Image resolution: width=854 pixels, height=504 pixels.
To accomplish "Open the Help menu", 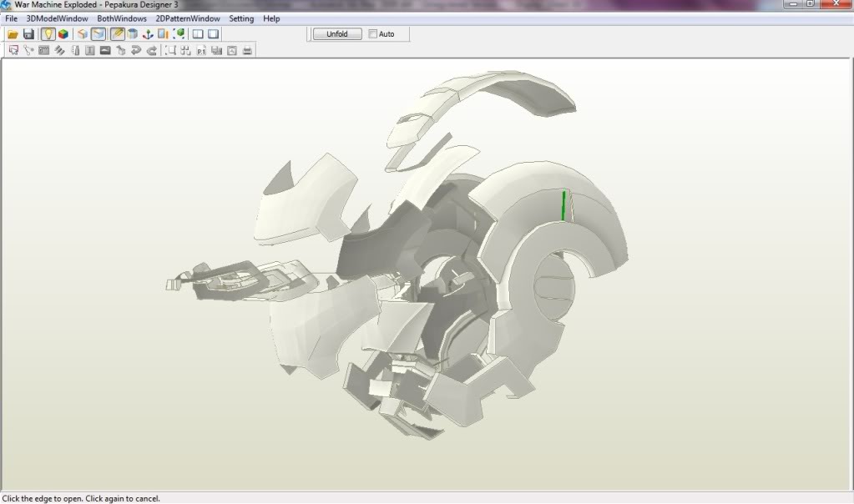I will 271,18.
